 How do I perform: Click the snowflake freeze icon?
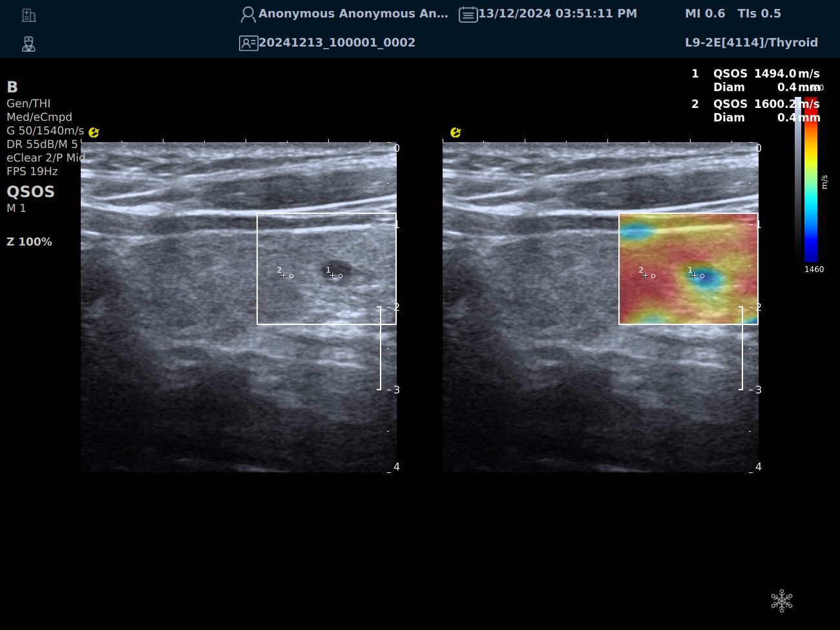coord(781,600)
